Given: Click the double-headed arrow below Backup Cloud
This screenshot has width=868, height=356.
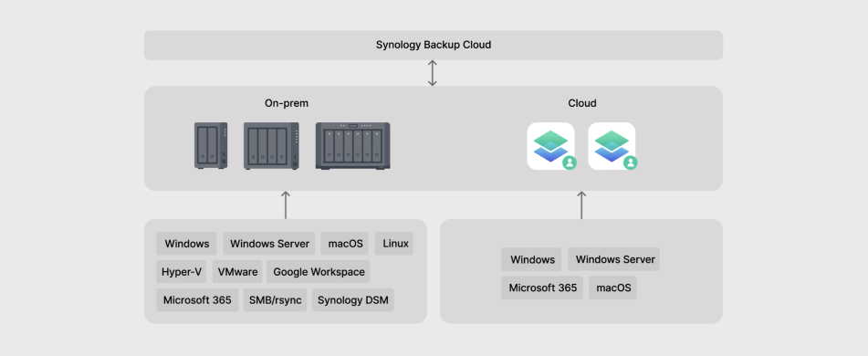Looking at the screenshot, I should [x=433, y=73].
